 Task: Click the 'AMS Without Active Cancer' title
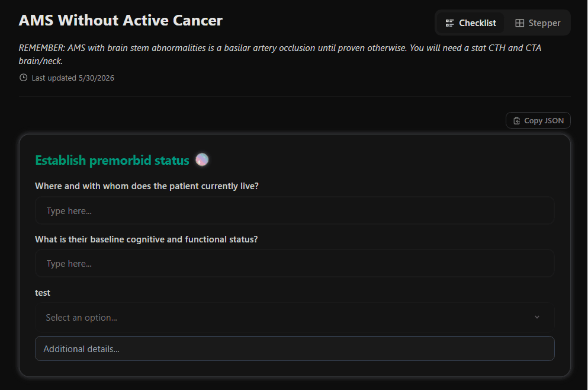tap(120, 20)
